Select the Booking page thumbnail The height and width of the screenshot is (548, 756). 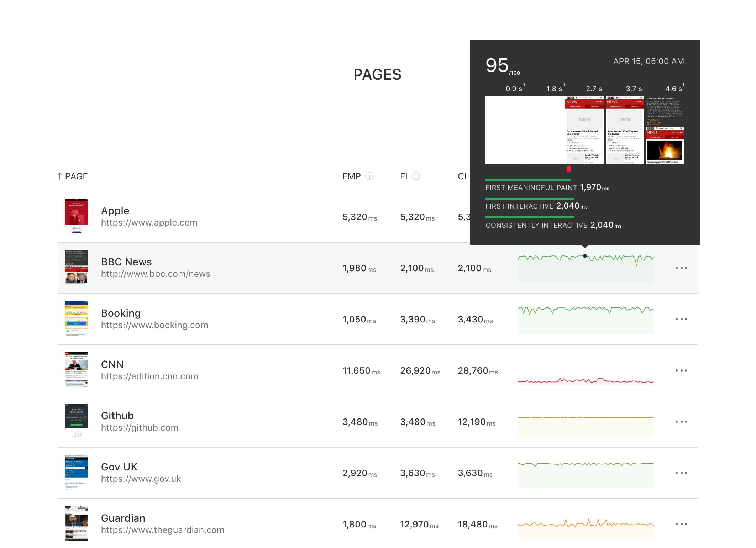coord(77,318)
